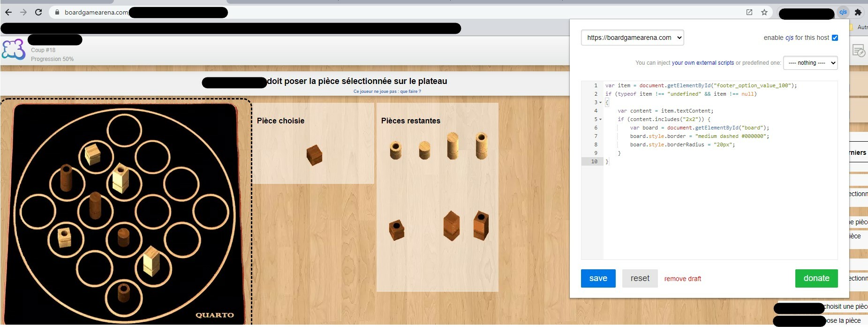Select the chosen dark square piece
Screen dimensions: 868x327
314,154
